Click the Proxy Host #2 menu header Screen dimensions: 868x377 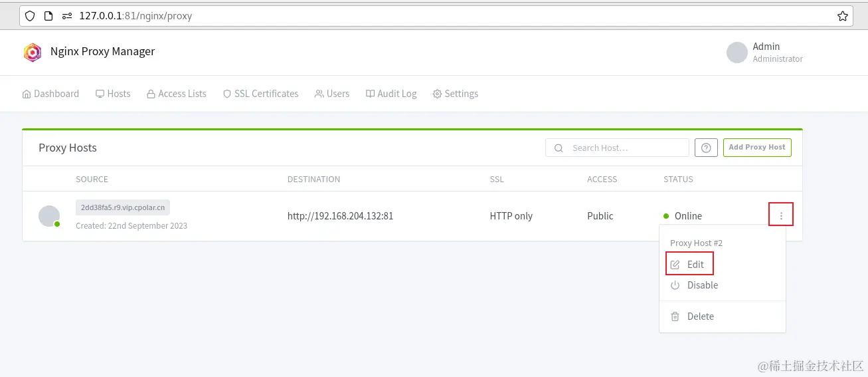696,243
